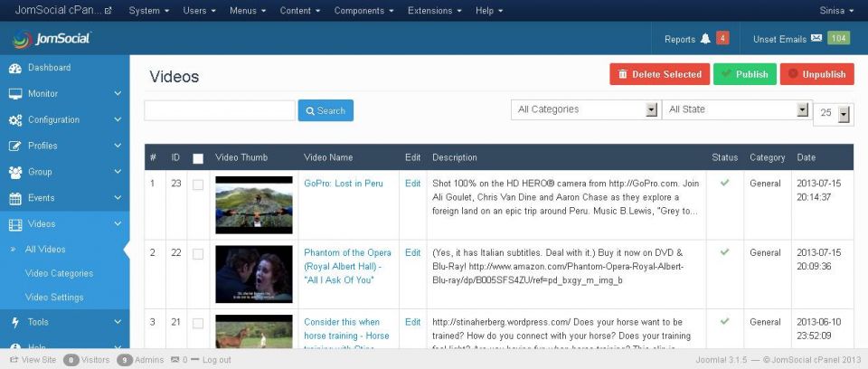Open Video Settings in sidebar
The image size is (868, 369).
[x=54, y=298]
